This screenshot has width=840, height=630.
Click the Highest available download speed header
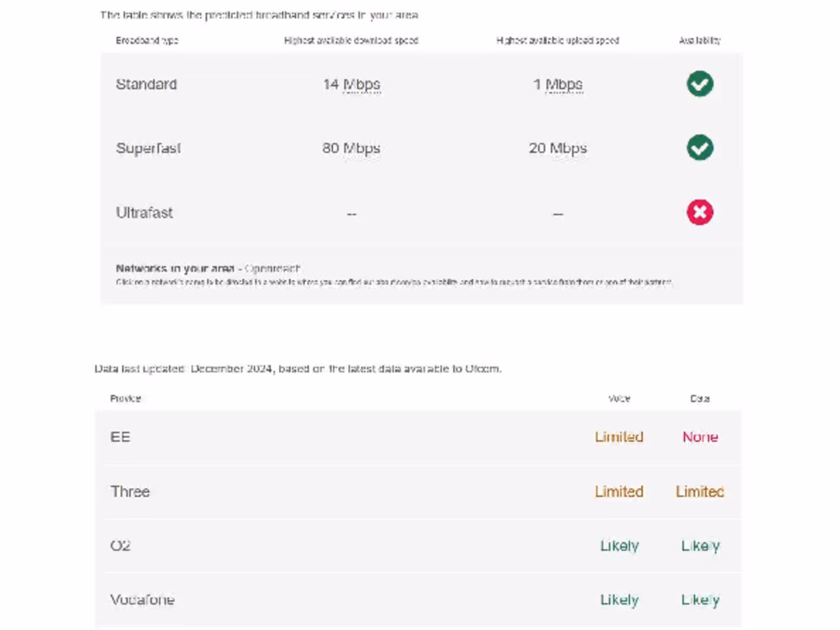pyautogui.click(x=351, y=40)
